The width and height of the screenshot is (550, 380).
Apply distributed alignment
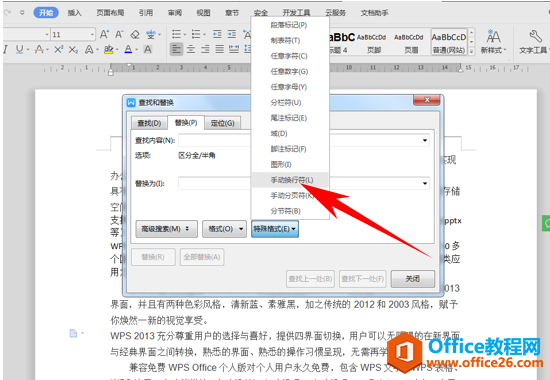pos(234,49)
